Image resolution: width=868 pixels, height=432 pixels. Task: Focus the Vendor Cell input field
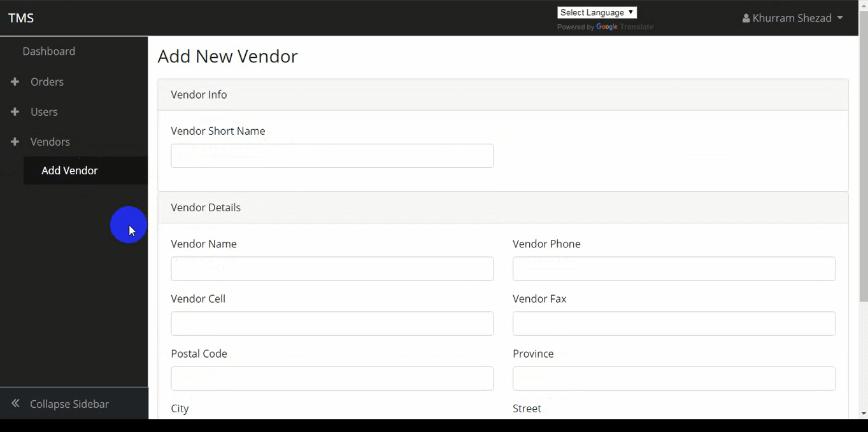332,323
